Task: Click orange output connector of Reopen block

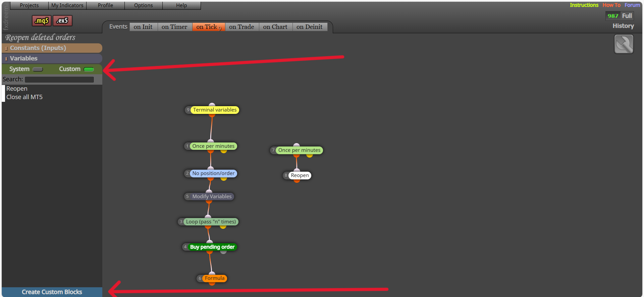Action: point(297,181)
